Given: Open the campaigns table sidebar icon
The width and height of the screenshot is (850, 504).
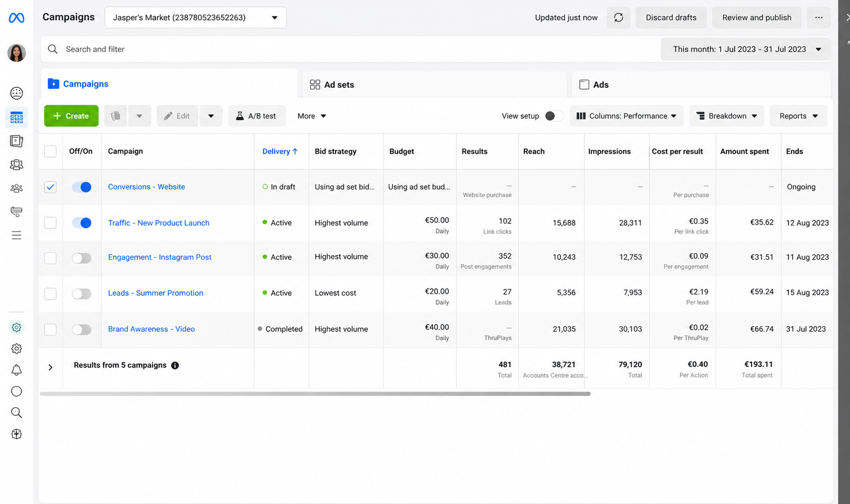Looking at the screenshot, I should coord(16,117).
